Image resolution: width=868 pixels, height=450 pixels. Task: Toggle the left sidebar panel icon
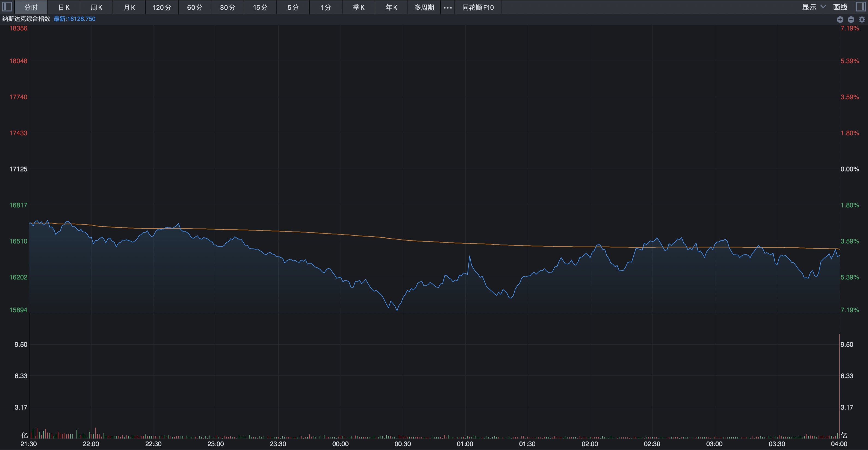(7, 7)
